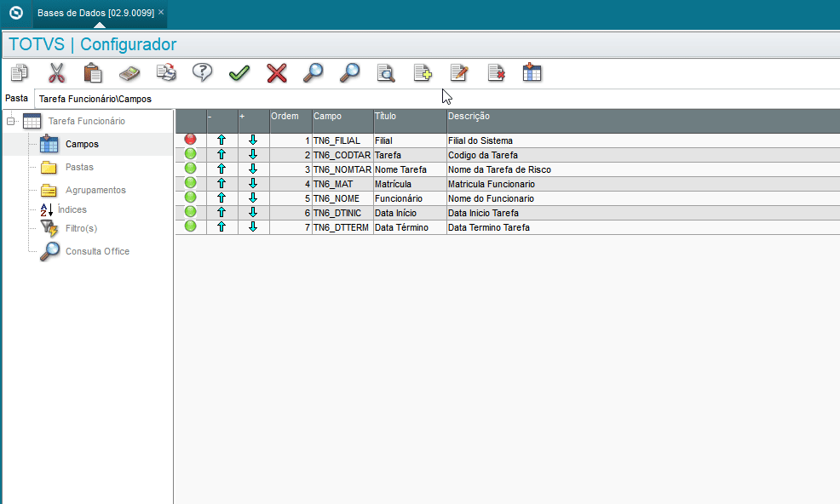Click the second magnifier search icon
The height and width of the screenshot is (504, 840).
350,73
